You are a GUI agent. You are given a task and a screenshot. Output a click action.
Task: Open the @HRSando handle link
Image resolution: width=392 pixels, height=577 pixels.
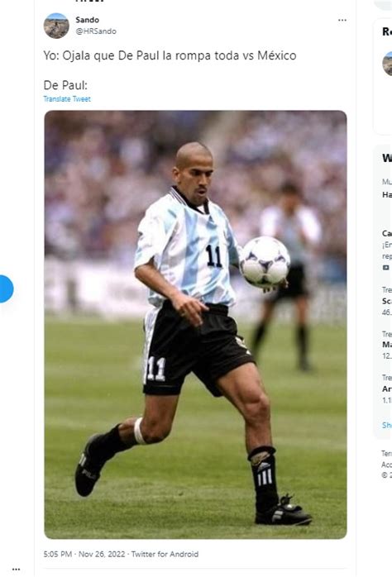[96, 31]
